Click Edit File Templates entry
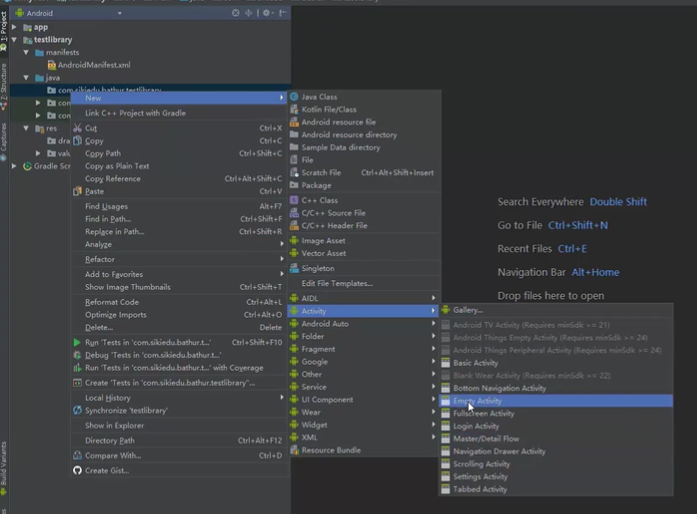The width and height of the screenshot is (697, 514). [364, 283]
